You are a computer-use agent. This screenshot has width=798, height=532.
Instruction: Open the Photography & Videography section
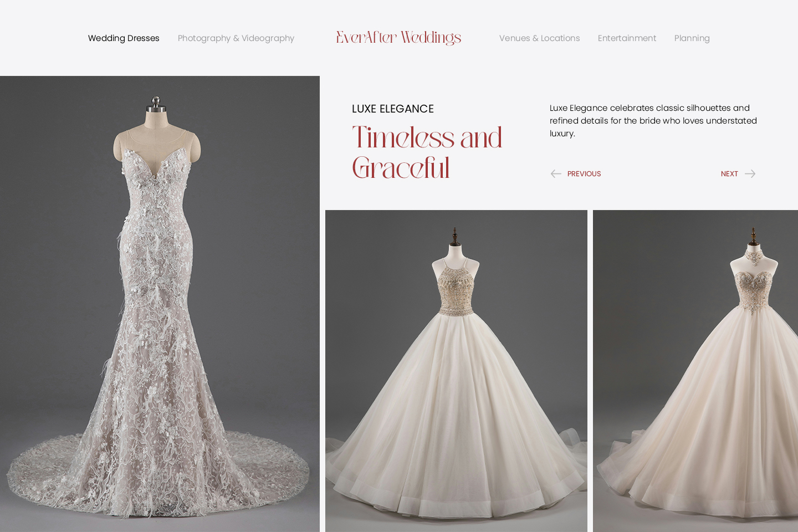coord(236,38)
